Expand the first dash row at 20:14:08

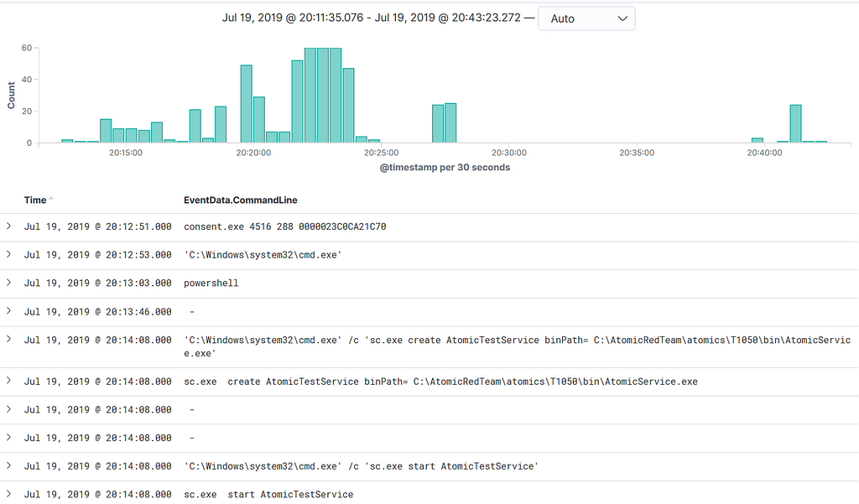pyautogui.click(x=8, y=409)
